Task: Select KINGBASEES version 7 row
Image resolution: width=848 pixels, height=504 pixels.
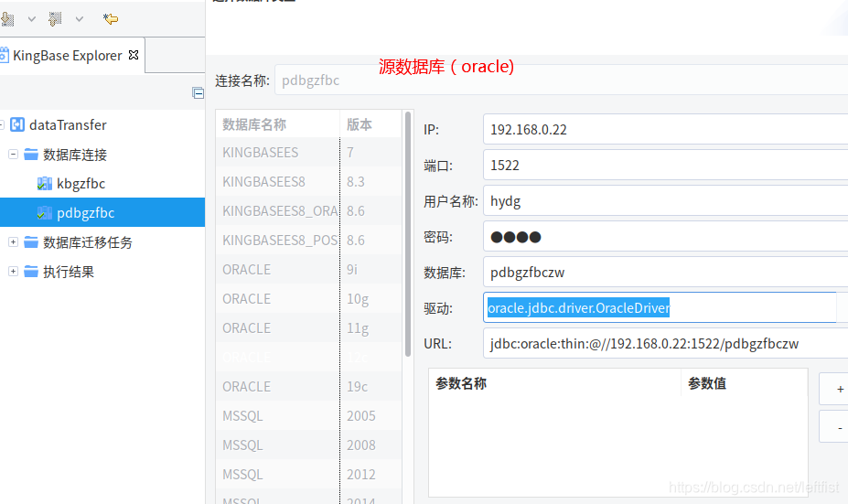Action: click(x=309, y=153)
